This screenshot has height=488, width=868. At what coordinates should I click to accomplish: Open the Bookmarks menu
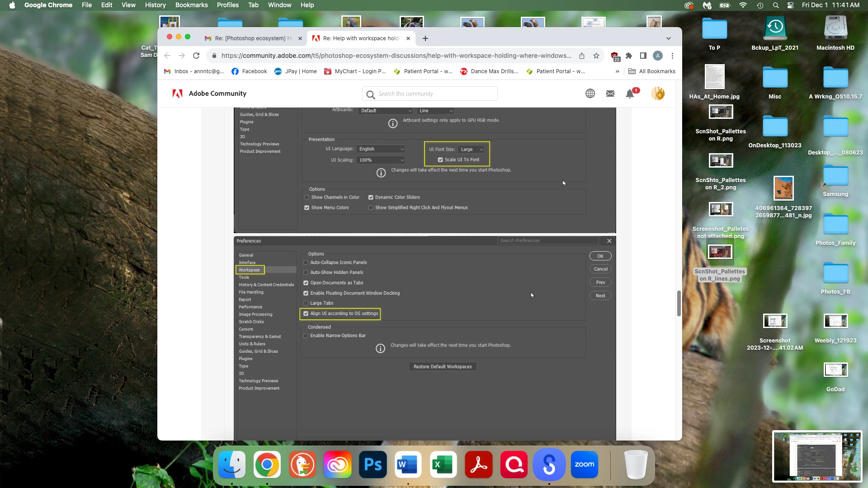[191, 5]
